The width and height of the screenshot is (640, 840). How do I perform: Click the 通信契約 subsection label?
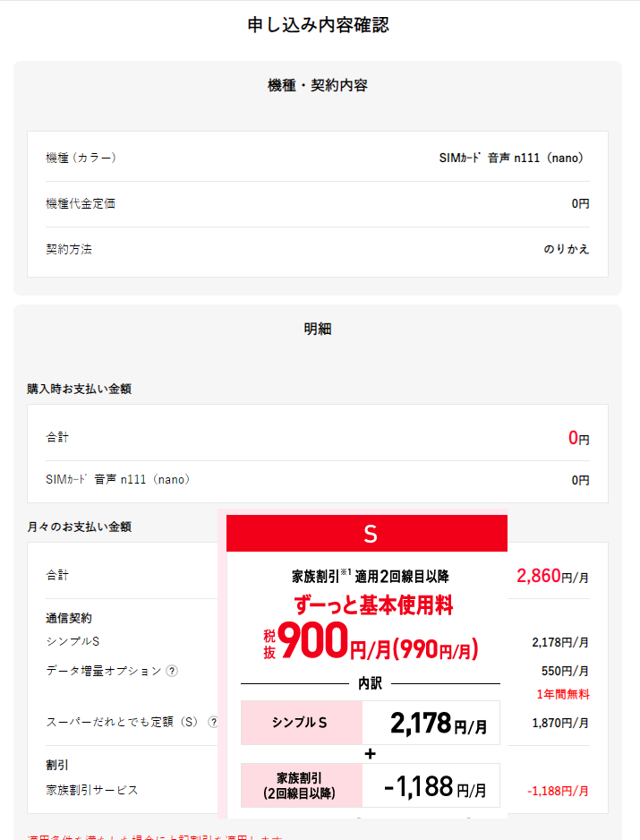coord(69,618)
